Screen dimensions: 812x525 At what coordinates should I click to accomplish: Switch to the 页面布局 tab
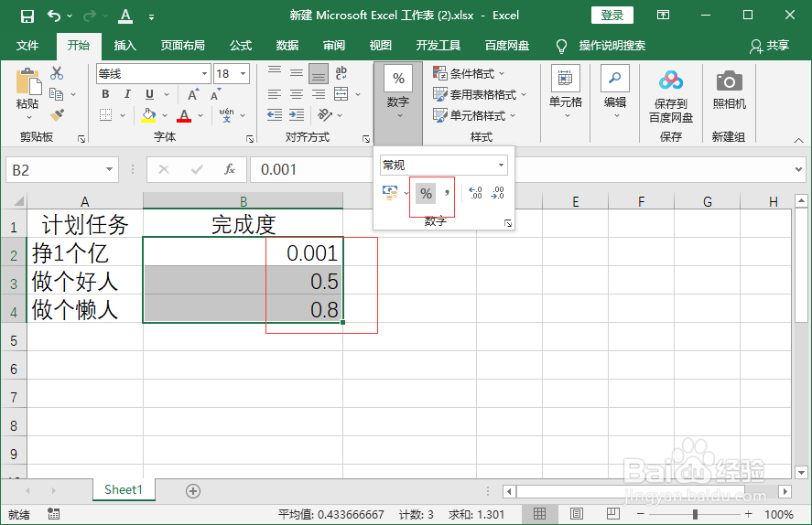tap(182, 46)
